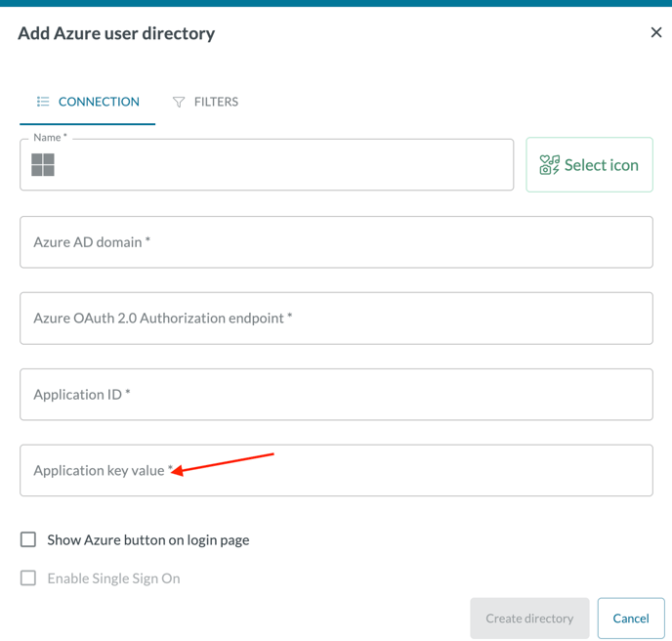Click the 'Enable Single Sign On' label text

(x=113, y=578)
